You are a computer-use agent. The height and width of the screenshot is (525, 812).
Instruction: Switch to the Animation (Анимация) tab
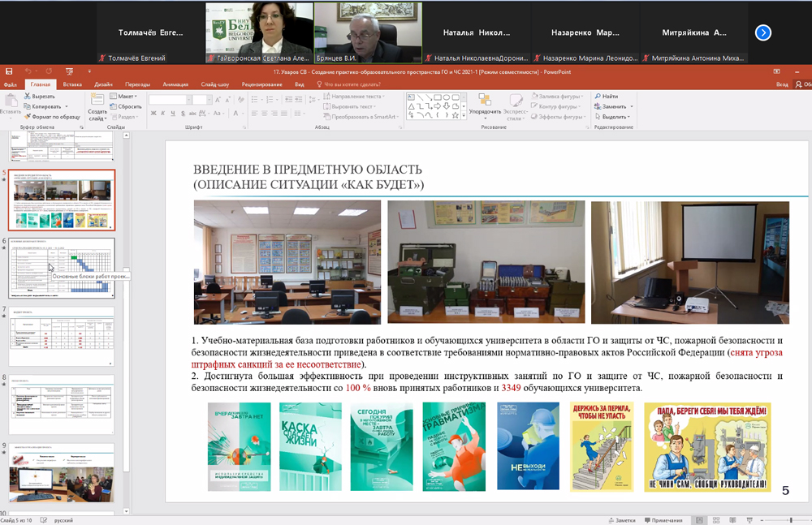[x=175, y=84]
